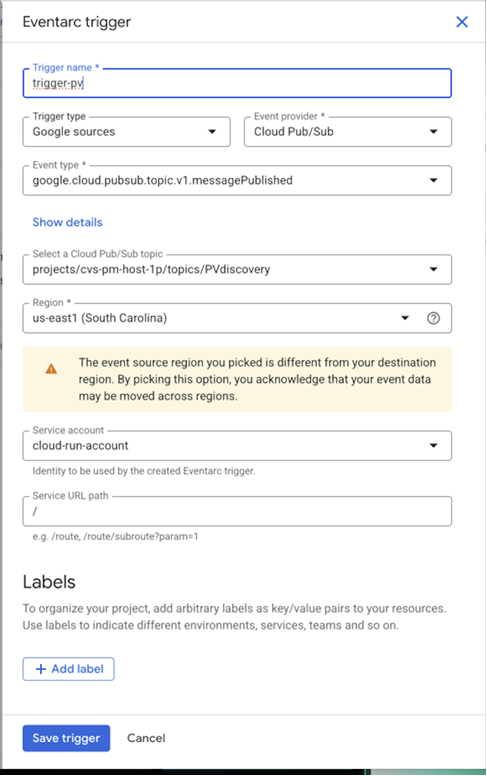Click the warning triangle icon in notice
Viewport: 487px width, 776px height.
pyautogui.click(x=51, y=369)
